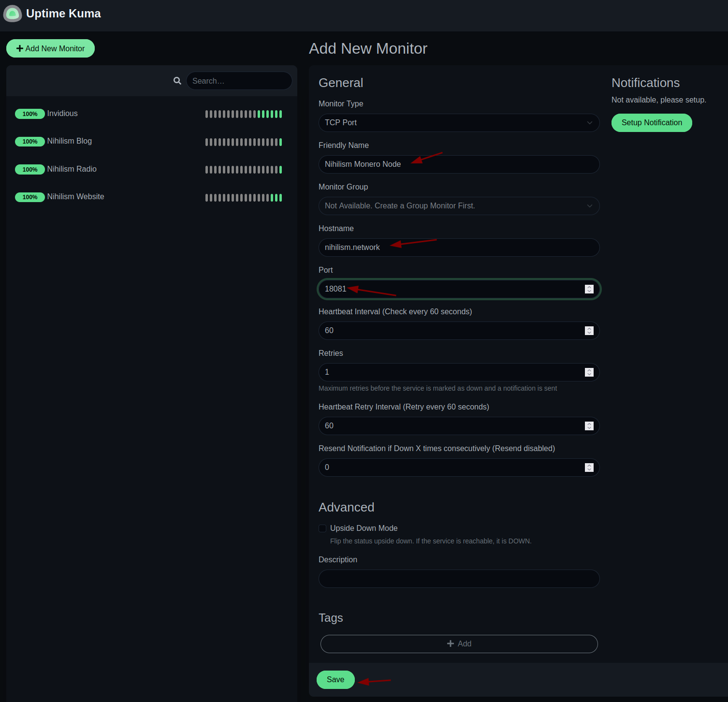Click the Add New Monitor button
This screenshot has height=702, width=728.
[50, 48]
